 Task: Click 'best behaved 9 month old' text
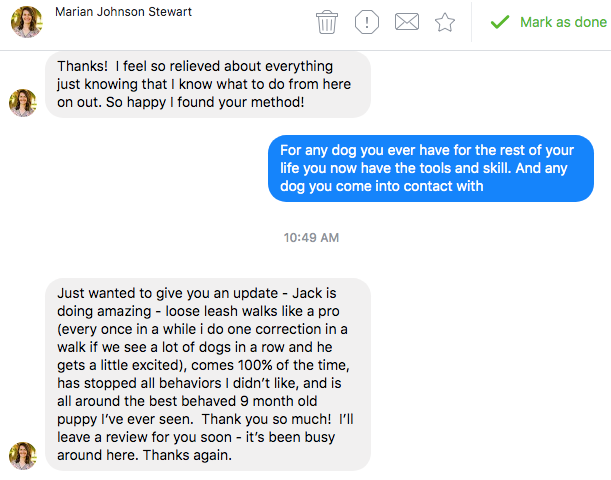tap(233, 401)
